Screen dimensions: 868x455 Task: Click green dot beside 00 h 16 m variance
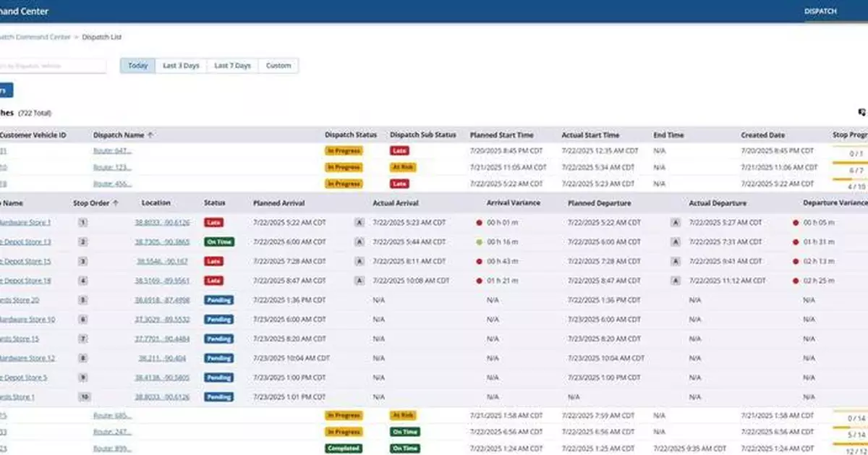(x=479, y=242)
